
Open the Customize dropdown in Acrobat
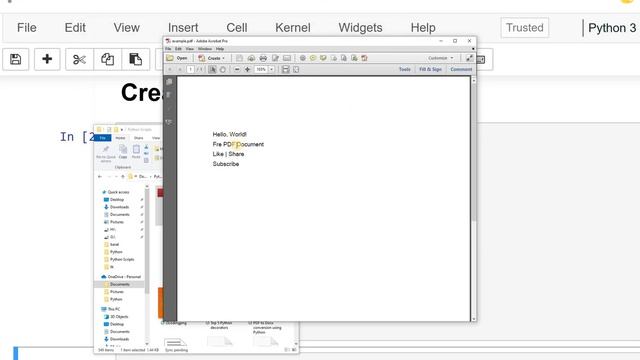pyautogui.click(x=440, y=58)
